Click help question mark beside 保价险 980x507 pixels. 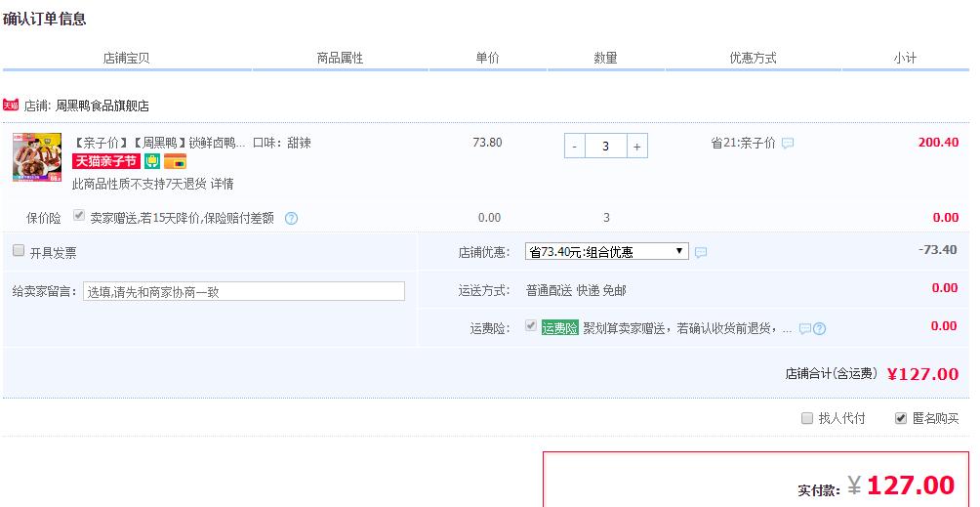[x=291, y=218]
